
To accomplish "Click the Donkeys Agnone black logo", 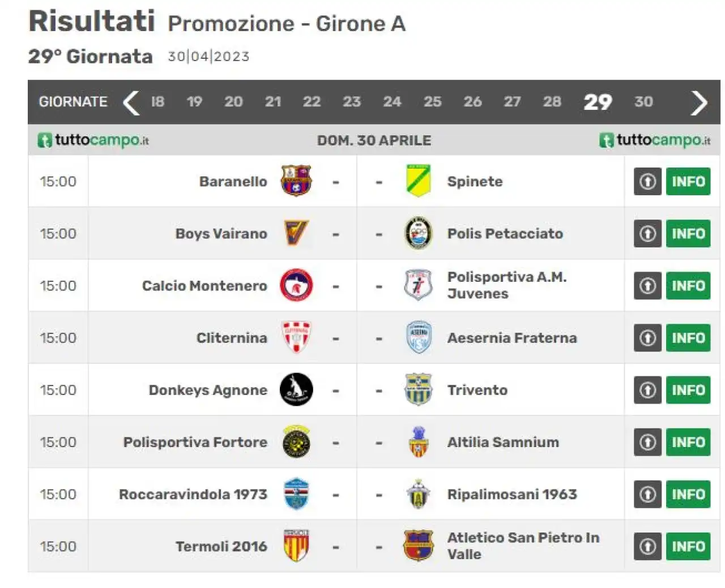I will (x=296, y=389).
